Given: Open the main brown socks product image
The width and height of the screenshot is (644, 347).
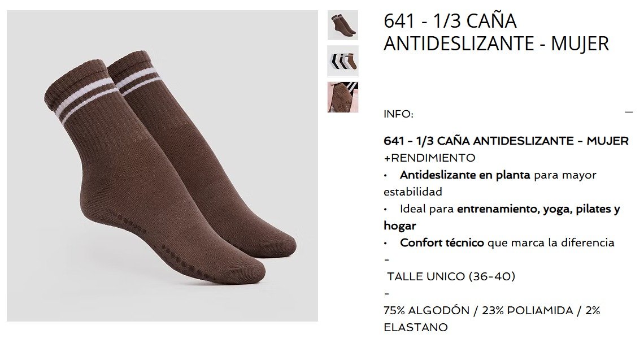Looking at the screenshot, I should point(162,166).
